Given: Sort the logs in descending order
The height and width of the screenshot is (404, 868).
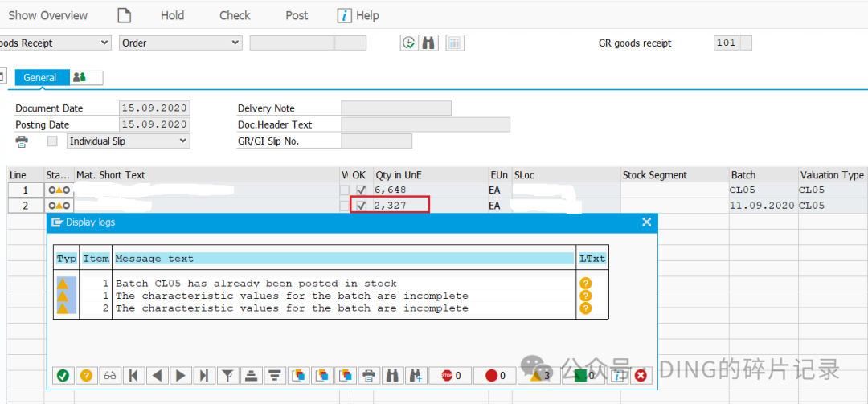Looking at the screenshot, I should point(274,376).
